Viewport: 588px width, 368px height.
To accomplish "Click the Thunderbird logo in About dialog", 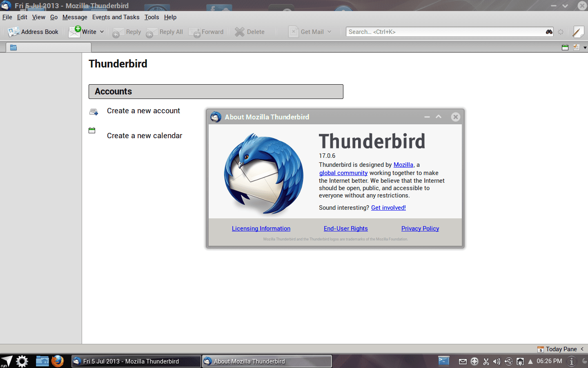I will (x=263, y=174).
